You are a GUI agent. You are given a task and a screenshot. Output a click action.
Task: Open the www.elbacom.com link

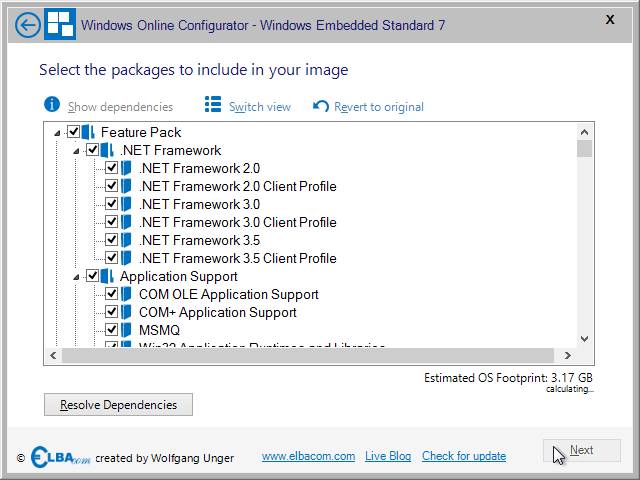click(x=308, y=456)
